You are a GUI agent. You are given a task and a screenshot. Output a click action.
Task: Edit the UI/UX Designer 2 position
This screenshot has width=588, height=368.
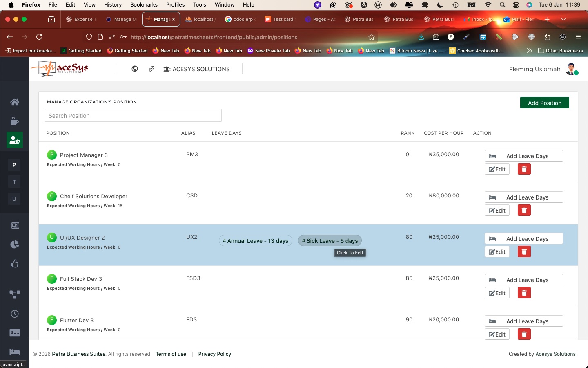(497, 252)
